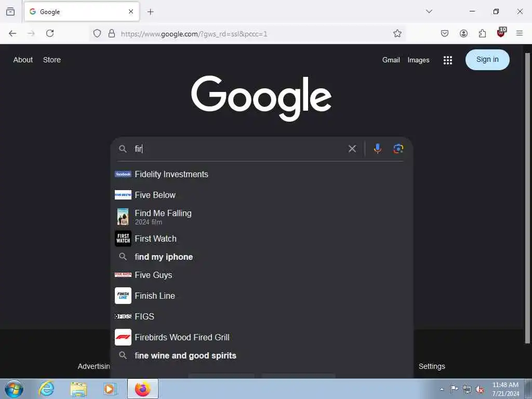Expand the list all tabs dropdown
532x399 pixels.
click(429, 11)
